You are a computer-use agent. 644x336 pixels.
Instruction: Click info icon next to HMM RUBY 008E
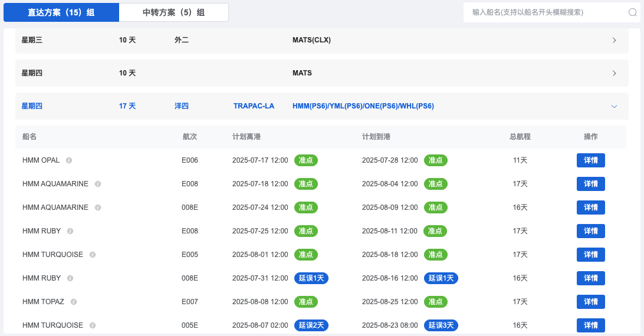point(70,278)
